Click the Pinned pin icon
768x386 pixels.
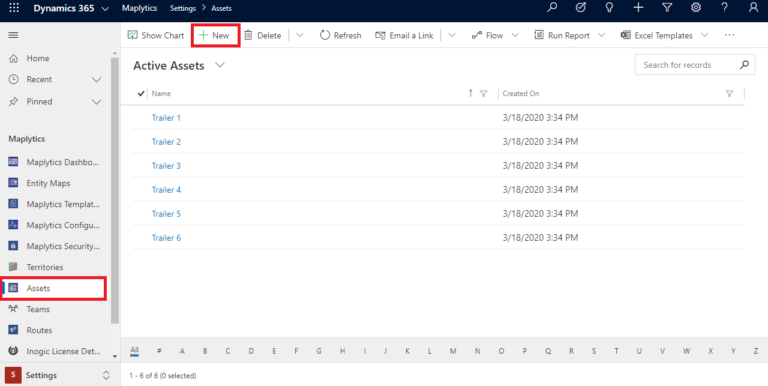[14, 101]
